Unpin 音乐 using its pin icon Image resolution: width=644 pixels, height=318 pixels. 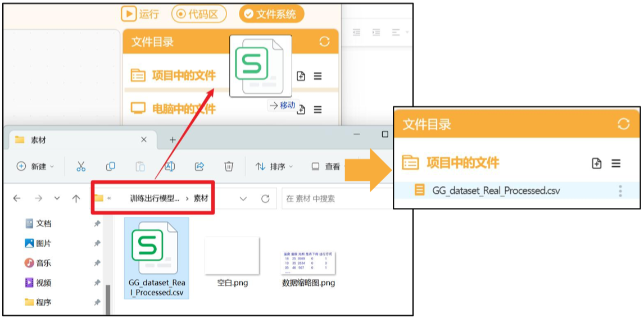coord(97,263)
